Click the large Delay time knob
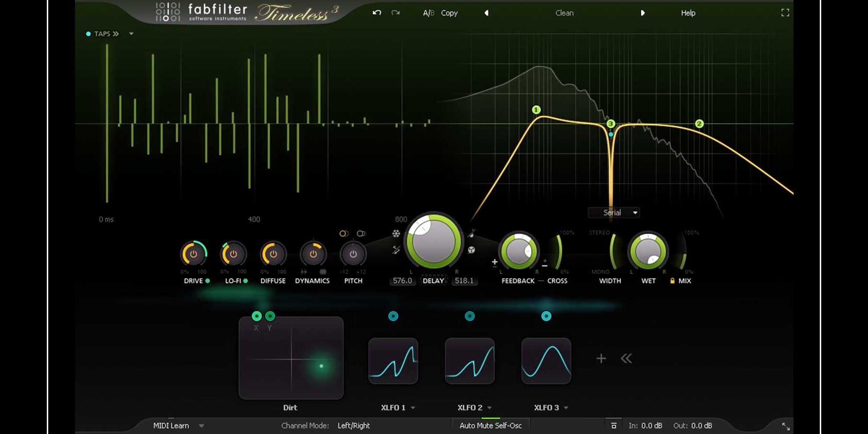Image resolution: width=868 pixels, height=434 pixels. click(433, 241)
